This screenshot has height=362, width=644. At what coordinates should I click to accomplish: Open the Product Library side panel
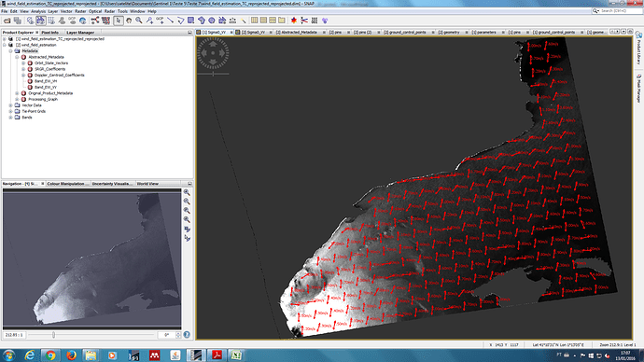[638, 49]
